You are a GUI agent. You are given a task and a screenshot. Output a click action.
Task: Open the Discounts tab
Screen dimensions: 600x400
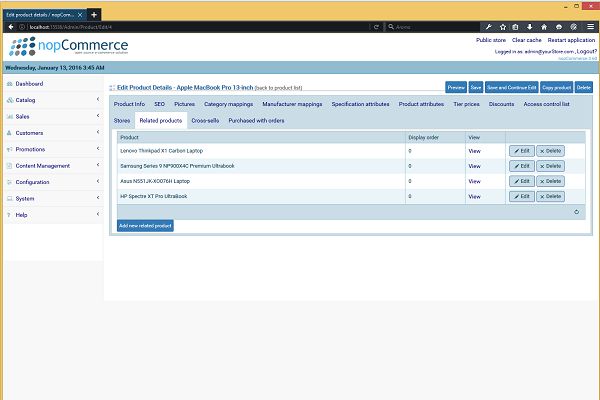501,104
